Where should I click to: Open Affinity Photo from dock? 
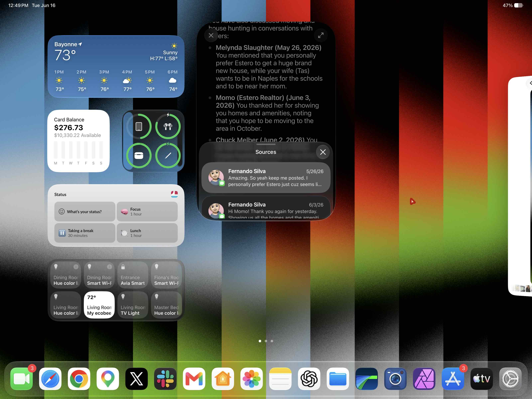tap(424, 379)
